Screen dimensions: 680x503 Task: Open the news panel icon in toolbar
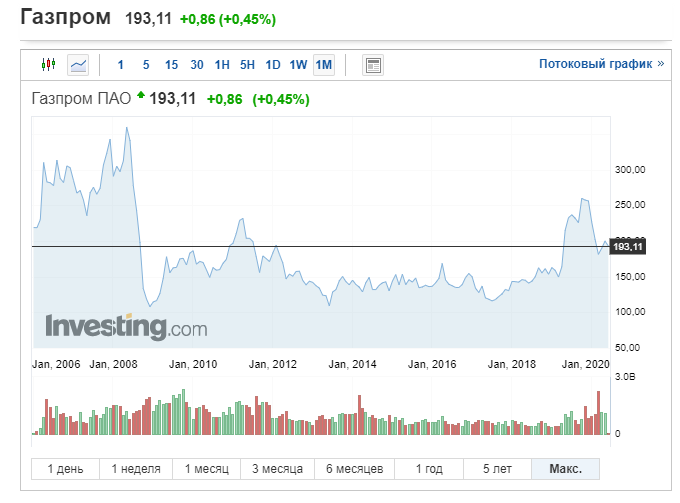(373, 65)
